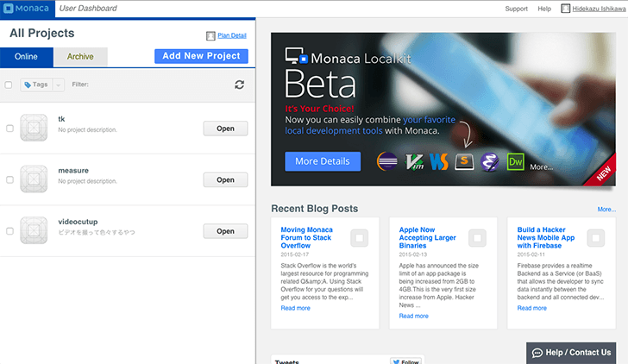
Task: Click the measure project name
Action: point(73,171)
